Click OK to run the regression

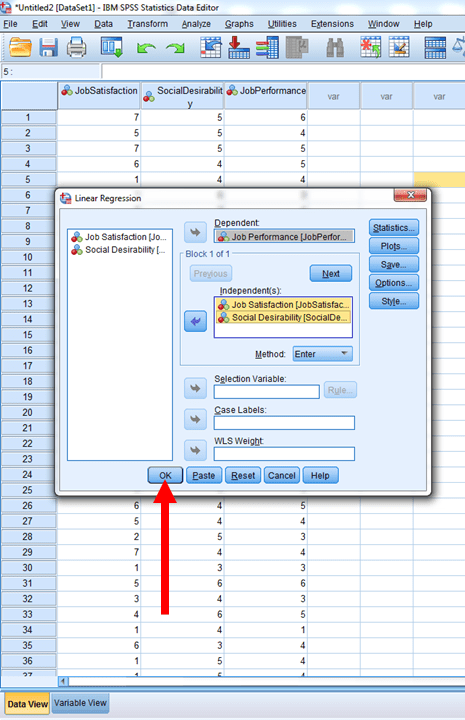(165, 475)
